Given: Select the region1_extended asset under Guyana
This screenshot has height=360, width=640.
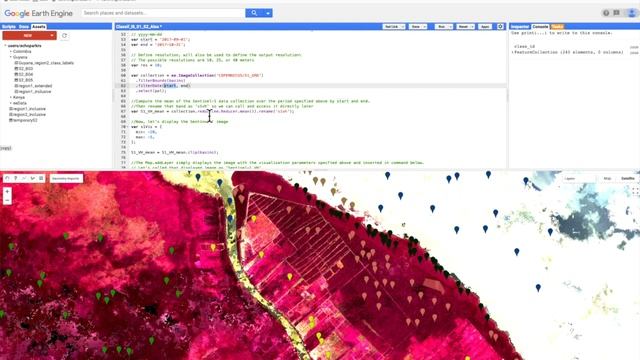Looking at the screenshot, I should point(33,86).
